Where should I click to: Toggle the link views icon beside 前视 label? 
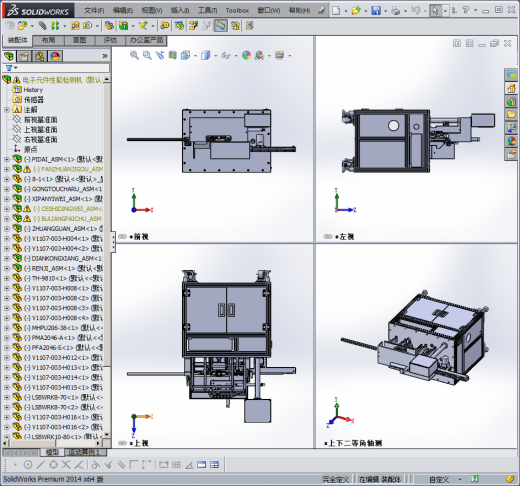tap(122, 237)
